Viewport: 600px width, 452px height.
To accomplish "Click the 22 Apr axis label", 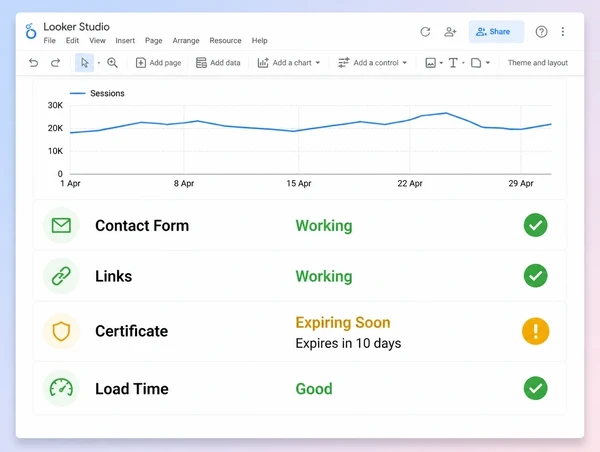I will 410,183.
